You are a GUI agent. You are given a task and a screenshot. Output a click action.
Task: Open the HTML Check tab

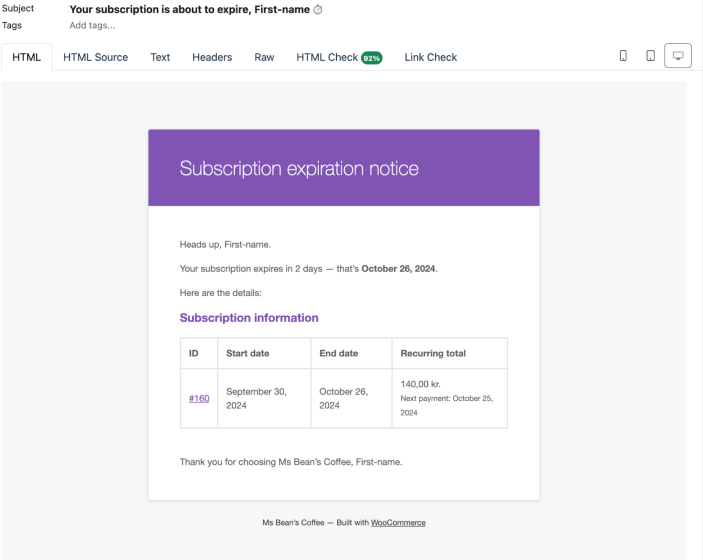(326, 57)
